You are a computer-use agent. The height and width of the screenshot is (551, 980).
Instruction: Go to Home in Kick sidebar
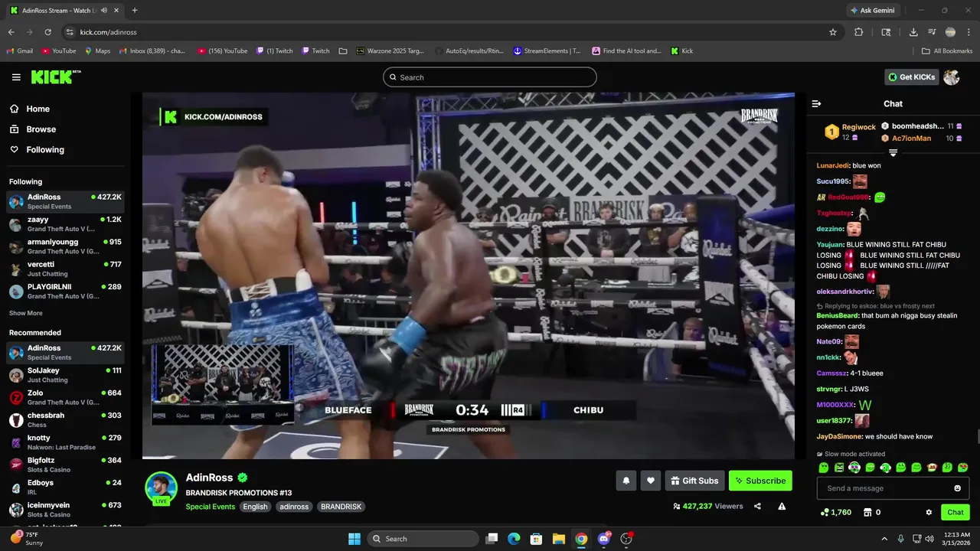click(x=31, y=109)
